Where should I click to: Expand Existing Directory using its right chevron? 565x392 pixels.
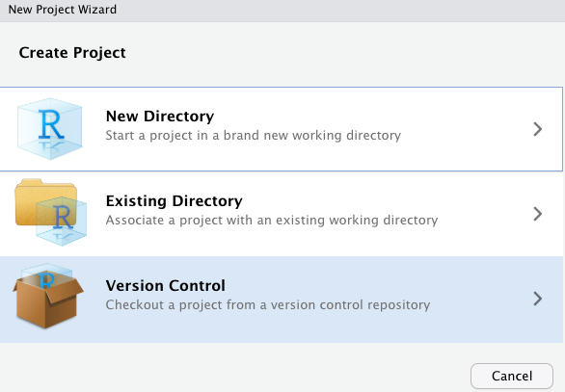click(x=538, y=214)
